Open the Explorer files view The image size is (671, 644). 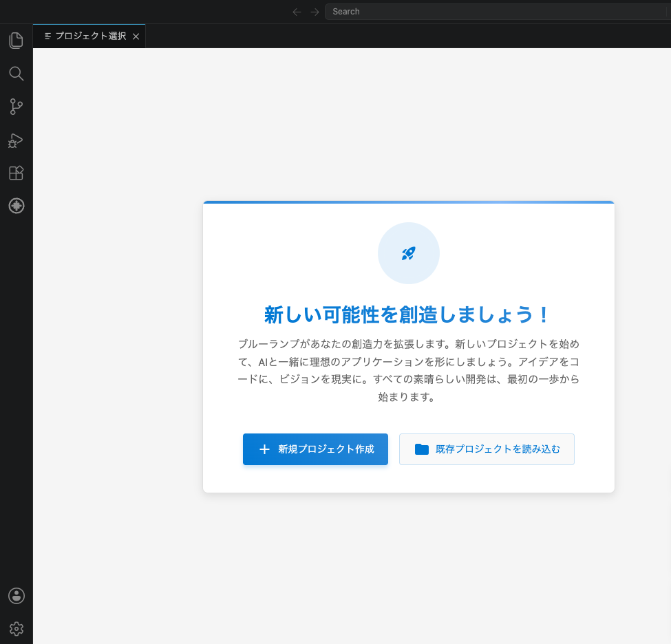click(17, 41)
